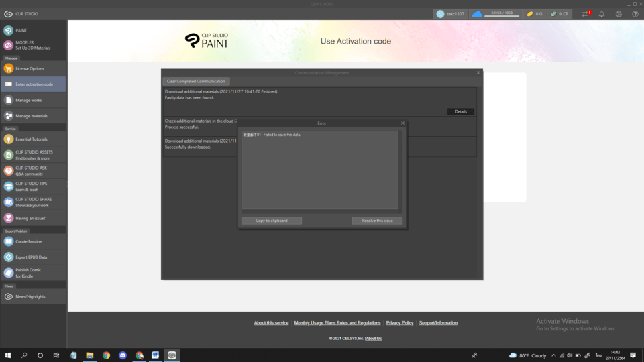This screenshot has width=644, height=362.
Task: Open the sekc1307 account menu
Action: pyautogui.click(x=451, y=14)
